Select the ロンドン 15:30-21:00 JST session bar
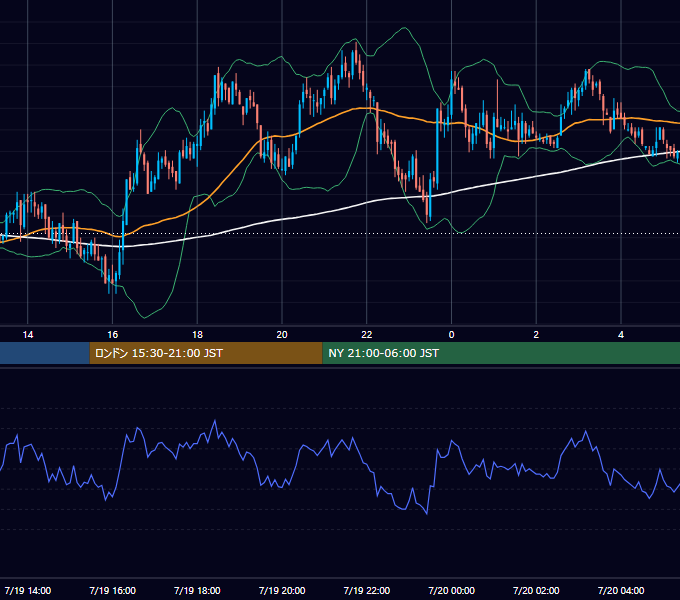 [x=206, y=353]
